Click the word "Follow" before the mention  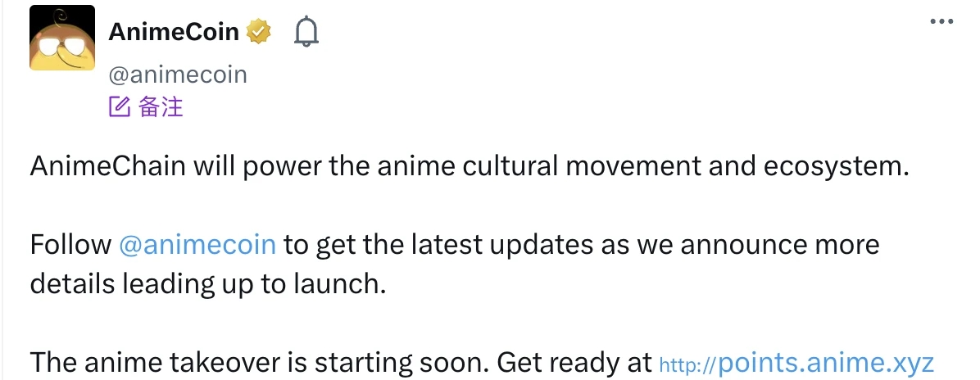pyautogui.click(x=70, y=245)
